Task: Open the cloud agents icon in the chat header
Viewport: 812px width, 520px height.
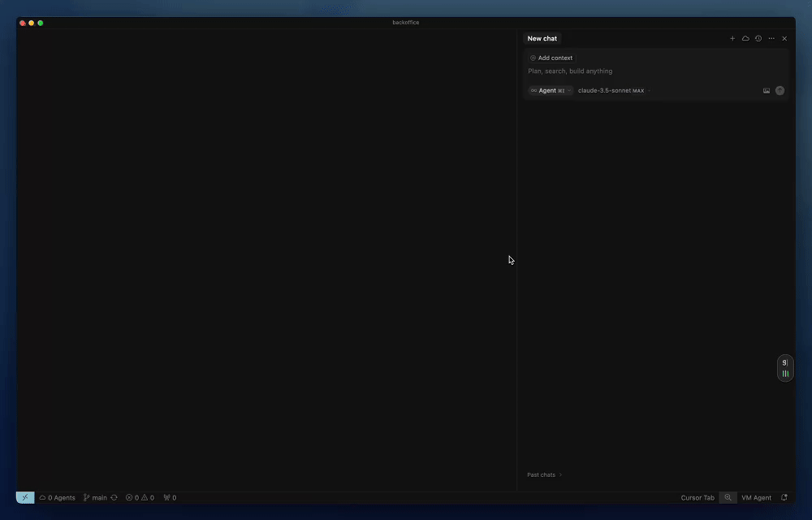Action: [x=745, y=38]
